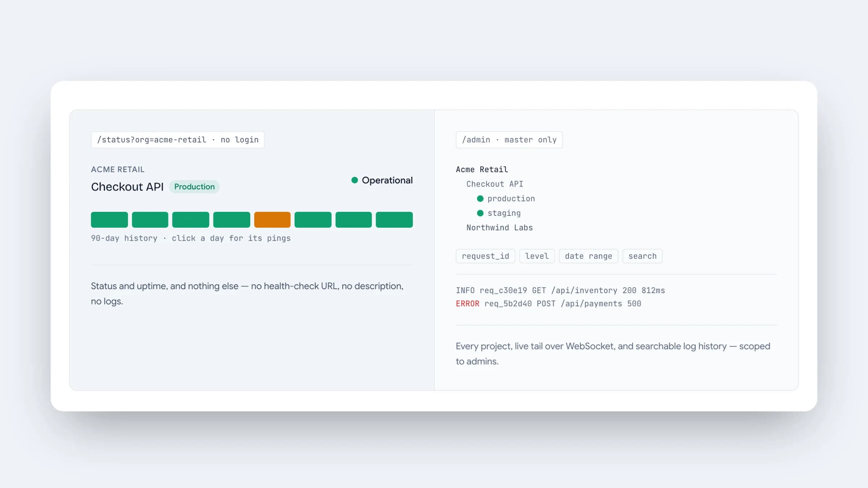Click the third green bar in uptime history
This screenshot has height=488, width=868.
point(191,220)
